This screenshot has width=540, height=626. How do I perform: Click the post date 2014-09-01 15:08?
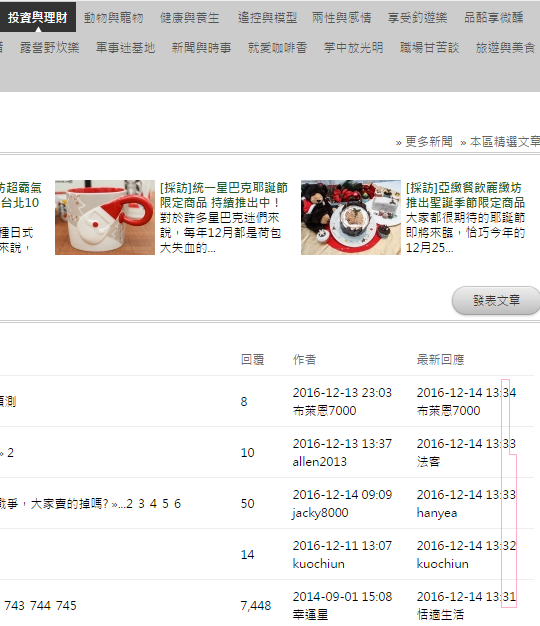tap(342, 596)
